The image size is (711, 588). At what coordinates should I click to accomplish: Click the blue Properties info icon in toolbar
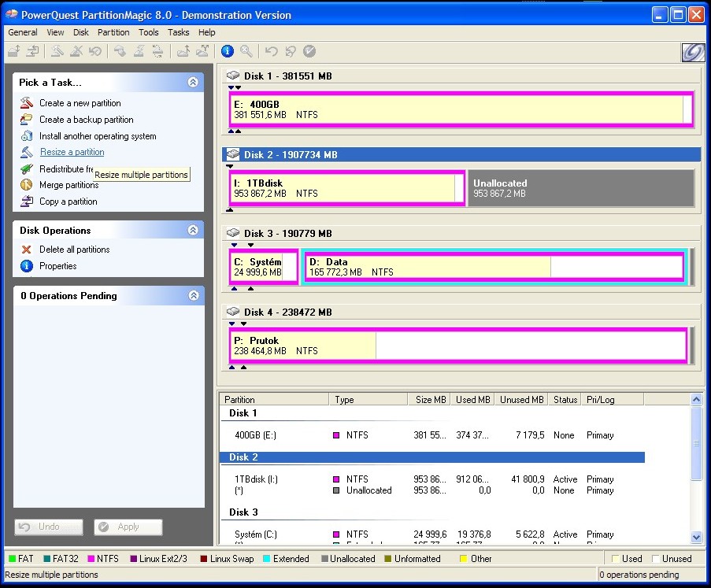(x=228, y=51)
